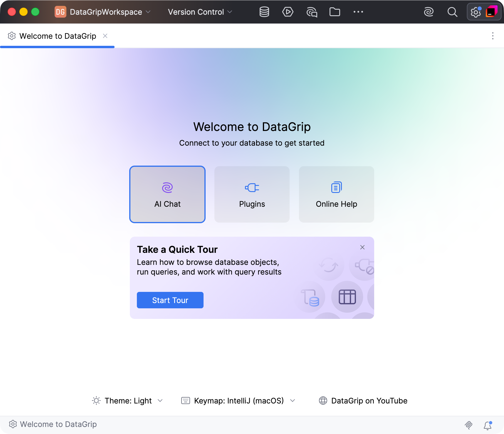Show more tool windows via ellipsis

[358, 12]
